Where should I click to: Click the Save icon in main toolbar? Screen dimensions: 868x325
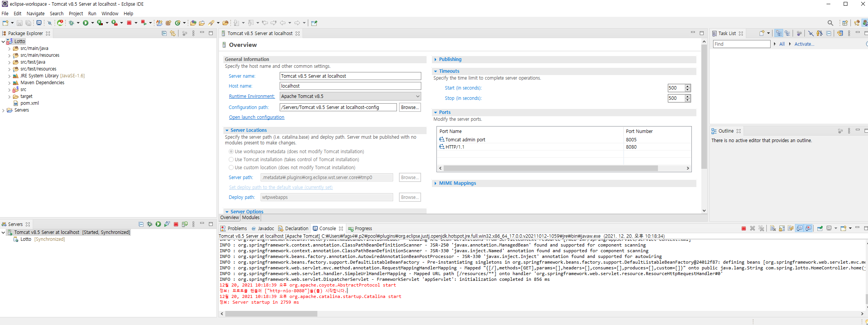19,23
